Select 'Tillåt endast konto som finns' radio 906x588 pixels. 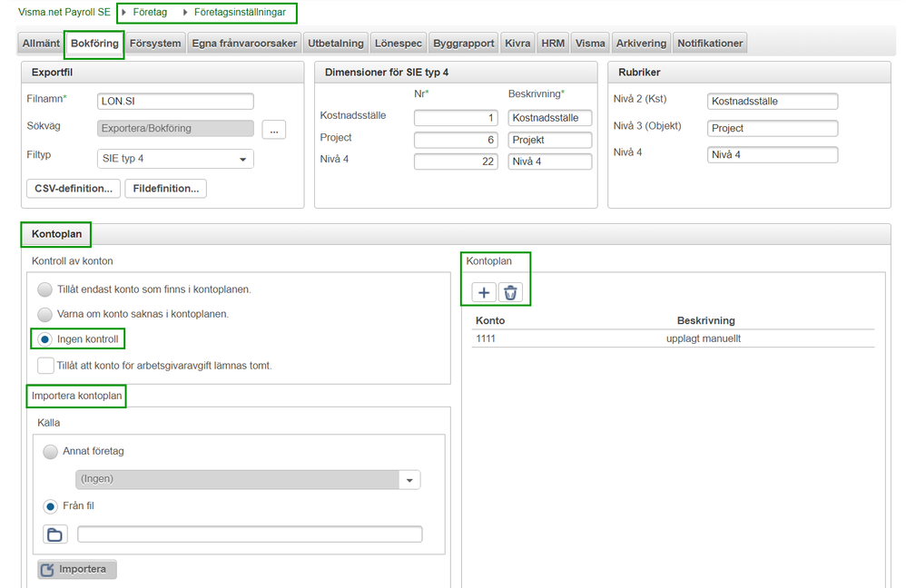(x=45, y=289)
